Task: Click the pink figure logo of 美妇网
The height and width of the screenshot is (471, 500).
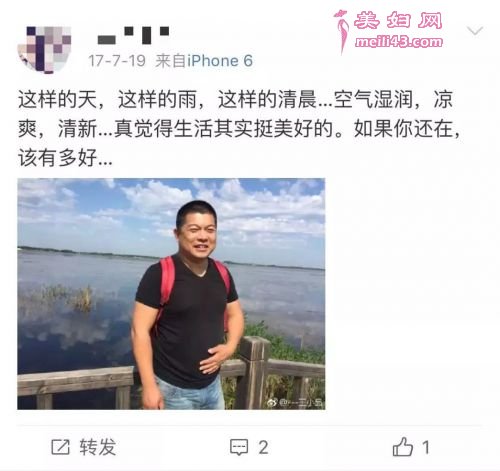Action: tap(342, 32)
